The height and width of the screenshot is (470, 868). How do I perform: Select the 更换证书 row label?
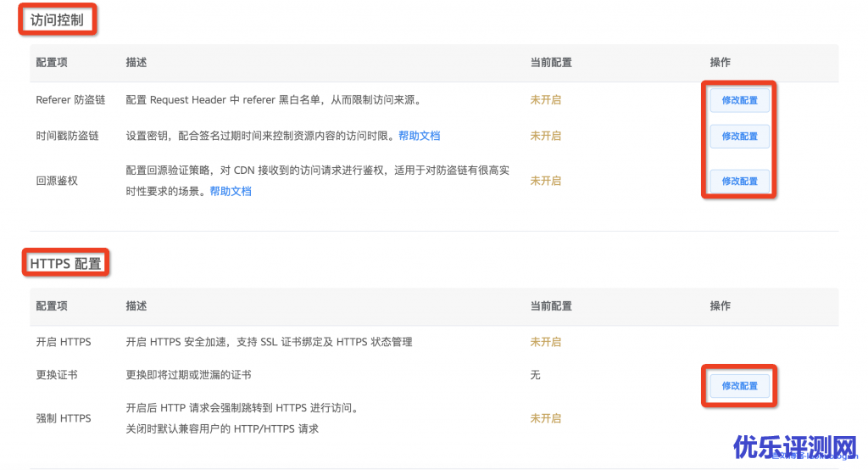(57, 375)
